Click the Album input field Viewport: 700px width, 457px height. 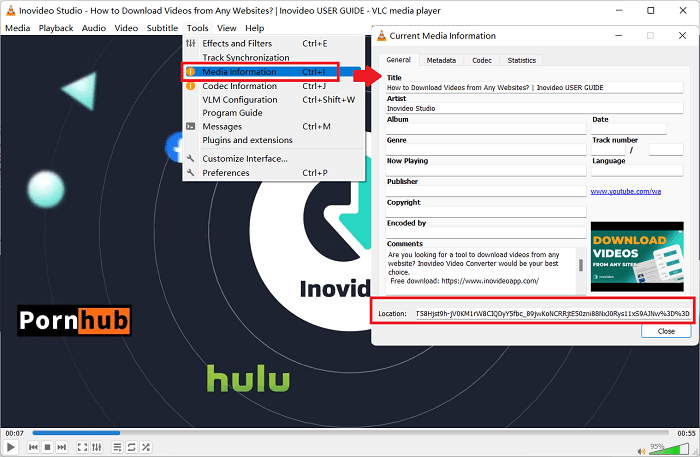(486, 129)
